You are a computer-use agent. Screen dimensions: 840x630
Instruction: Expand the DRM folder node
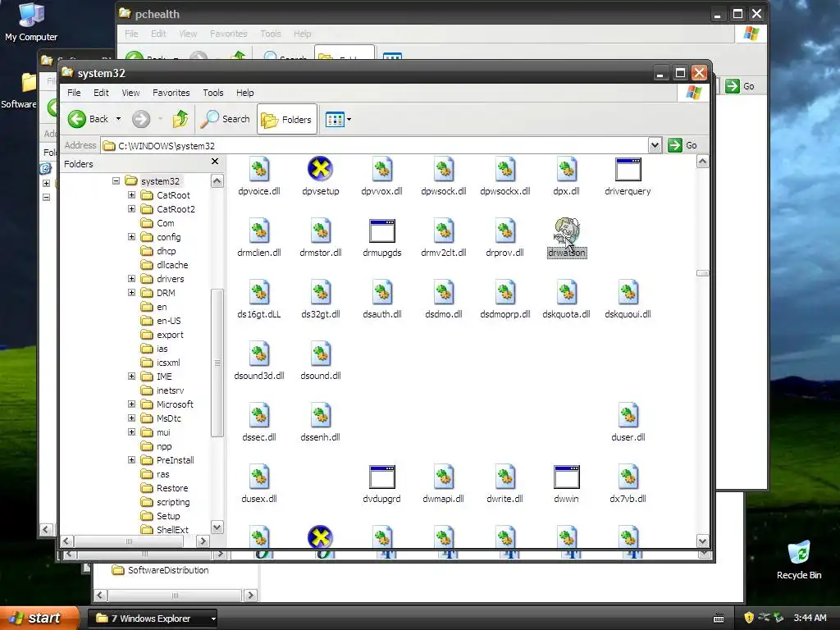tap(131, 292)
